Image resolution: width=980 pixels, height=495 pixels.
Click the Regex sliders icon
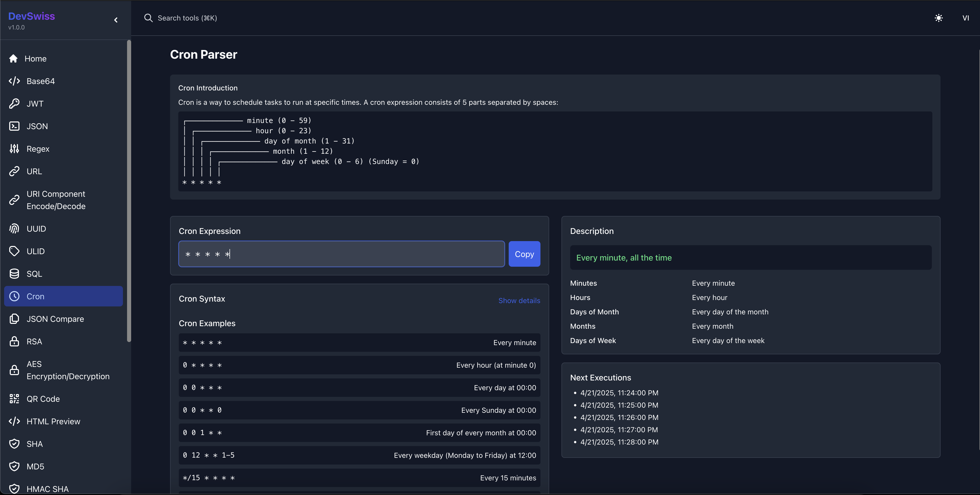(14, 149)
